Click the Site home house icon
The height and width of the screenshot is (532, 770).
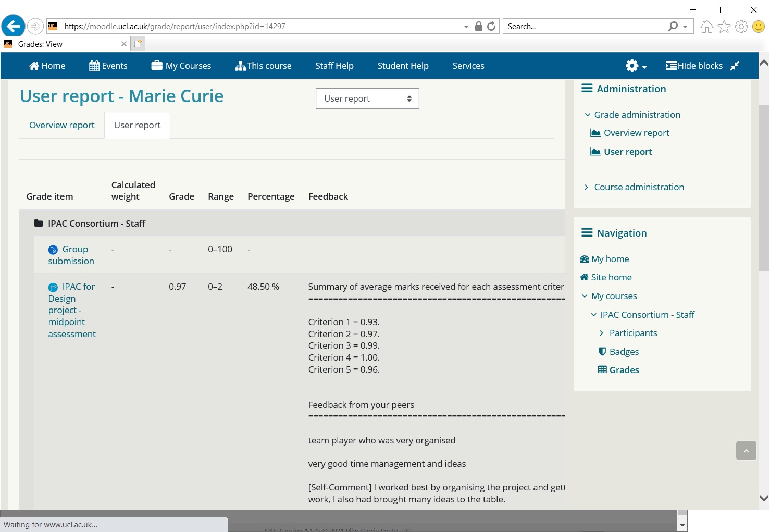(585, 277)
